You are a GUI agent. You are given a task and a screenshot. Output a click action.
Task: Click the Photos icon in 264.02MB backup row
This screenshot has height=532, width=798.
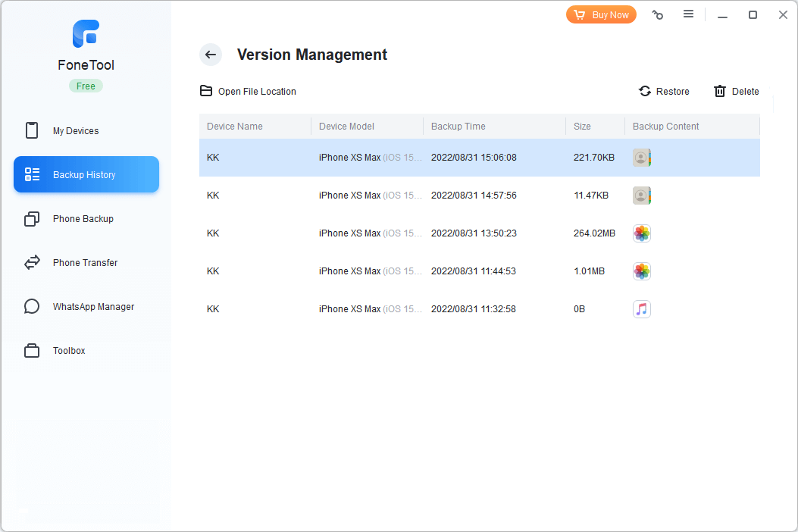642,233
